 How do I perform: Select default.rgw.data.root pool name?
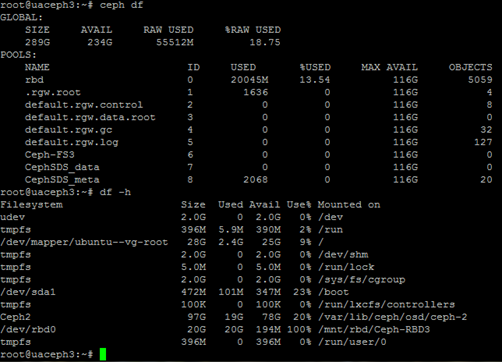90,117
